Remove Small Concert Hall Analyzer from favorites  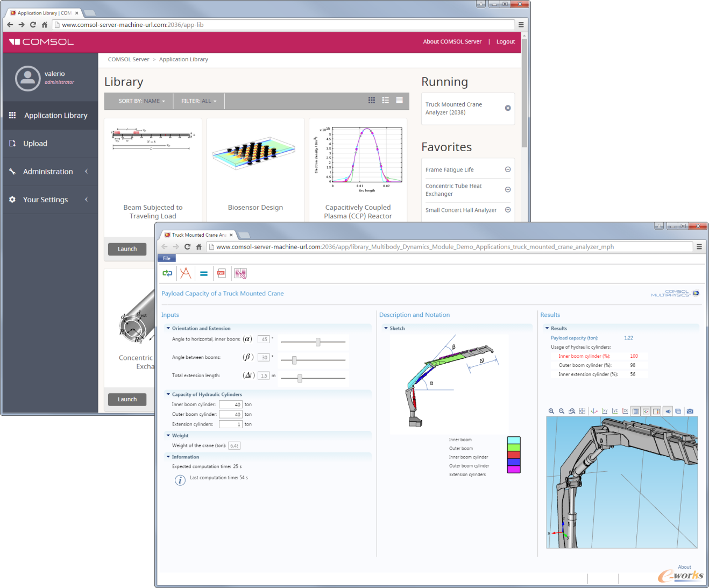coord(508,210)
